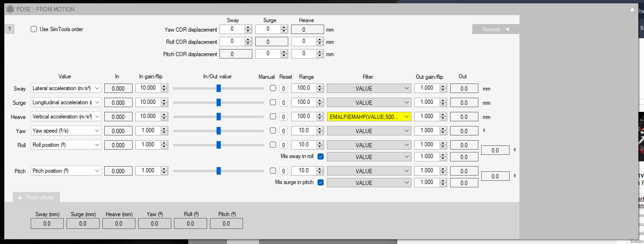This screenshot has width=644, height=244.
Task: Open the Yaw speed value dropdown
Action: click(66, 131)
